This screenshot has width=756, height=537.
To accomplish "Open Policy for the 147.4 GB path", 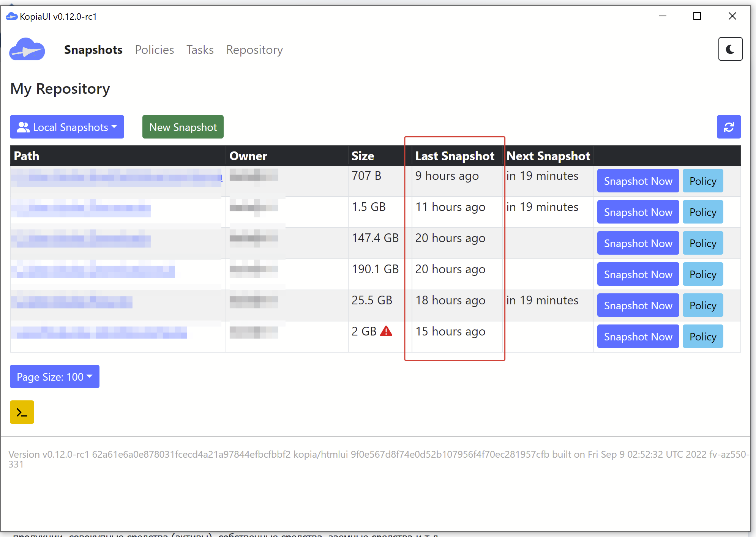I will tap(702, 243).
